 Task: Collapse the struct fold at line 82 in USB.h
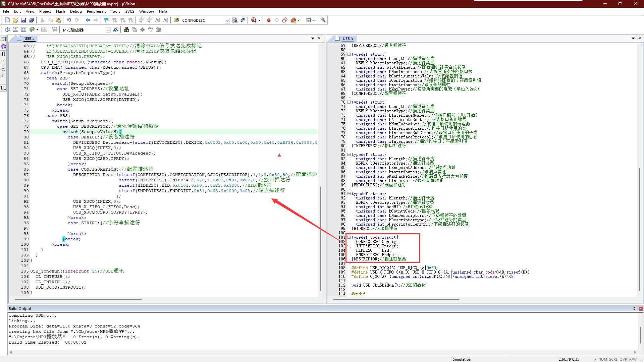point(349,154)
